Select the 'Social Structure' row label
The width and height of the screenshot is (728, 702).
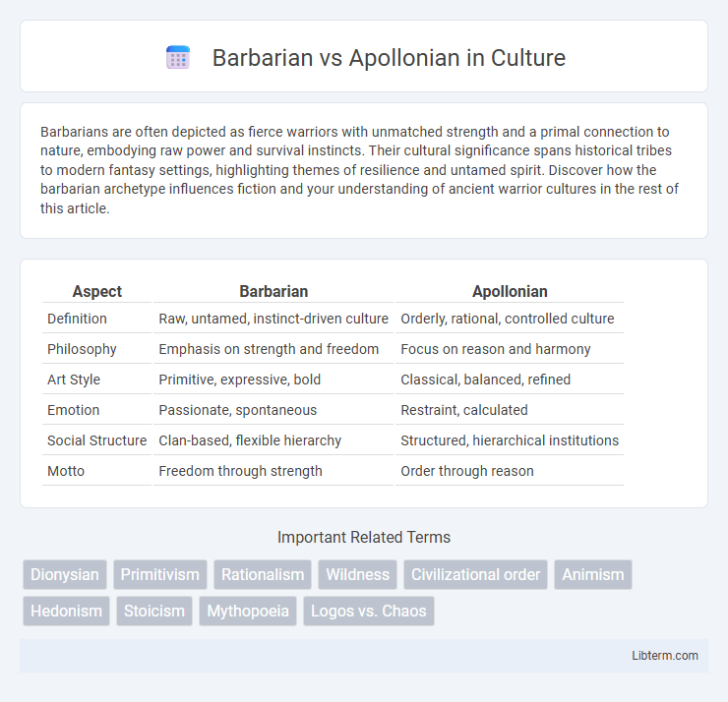point(97,440)
